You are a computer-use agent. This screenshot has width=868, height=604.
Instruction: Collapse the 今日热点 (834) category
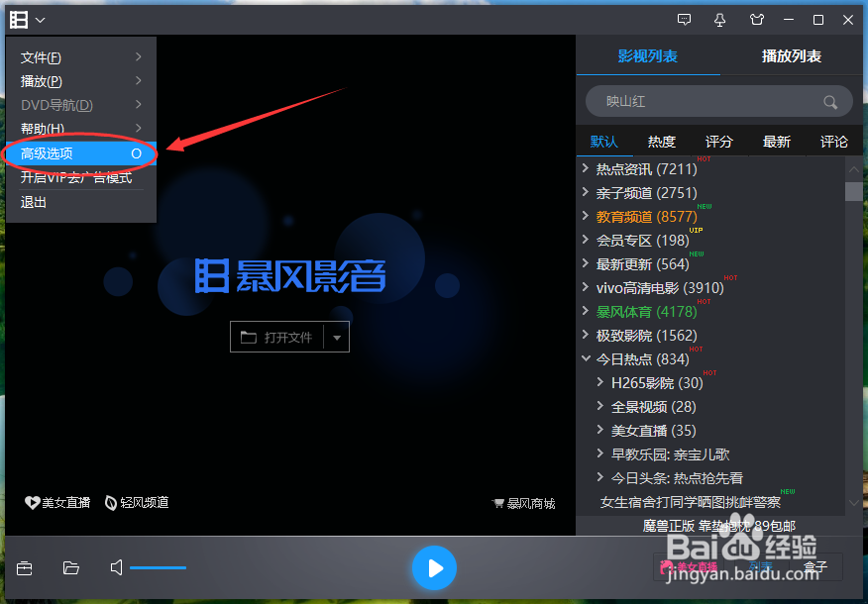pos(586,358)
